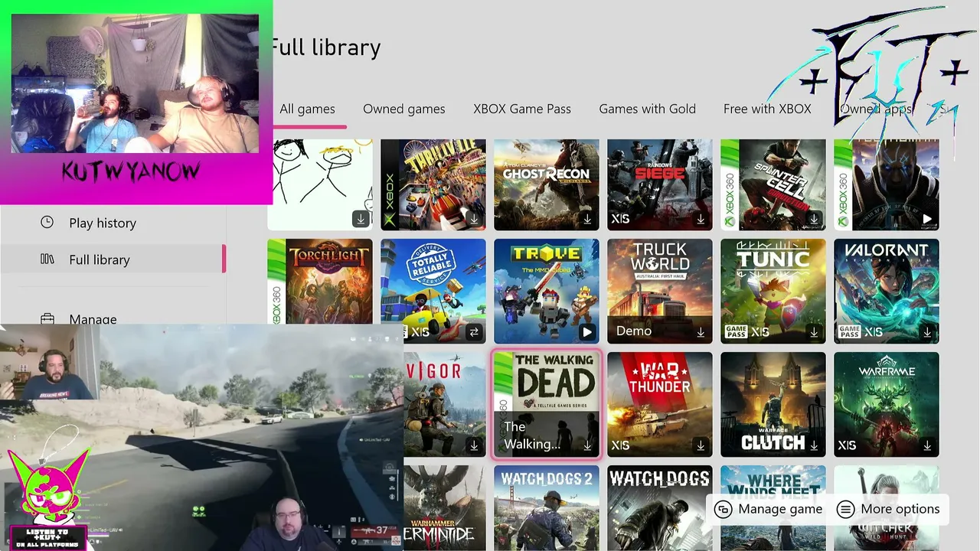980x551 pixels.
Task: Show the Free with XBOX tab
Action: click(767, 109)
